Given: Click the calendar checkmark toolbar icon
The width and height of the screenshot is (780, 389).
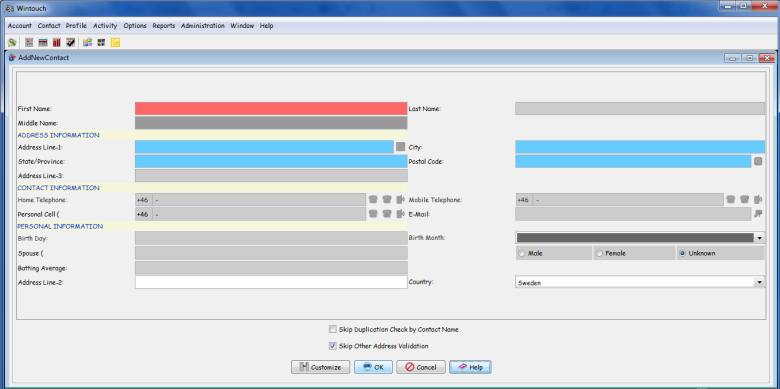Looking at the screenshot, I should [x=71, y=43].
